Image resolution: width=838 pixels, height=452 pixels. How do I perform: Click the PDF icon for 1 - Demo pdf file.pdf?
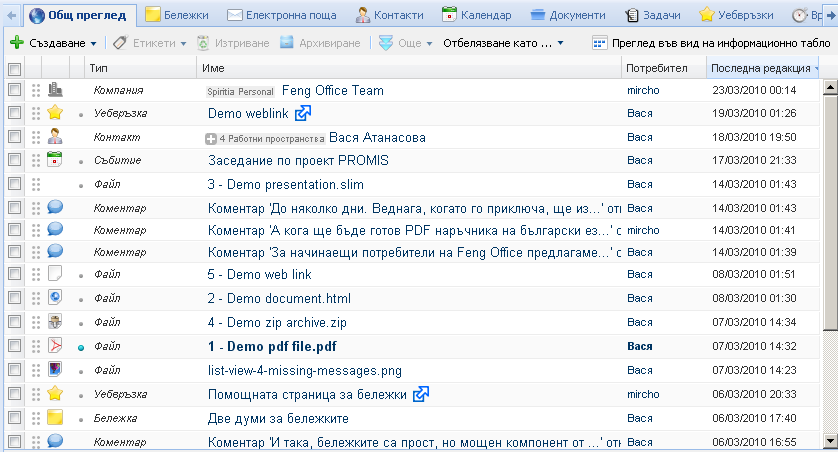(x=55, y=347)
